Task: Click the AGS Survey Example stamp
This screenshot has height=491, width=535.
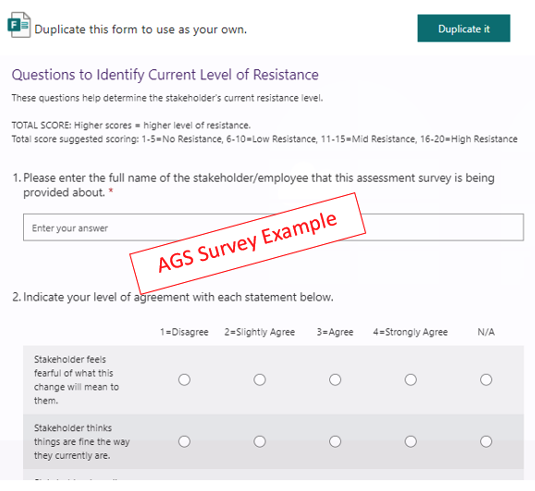Action: point(248,243)
